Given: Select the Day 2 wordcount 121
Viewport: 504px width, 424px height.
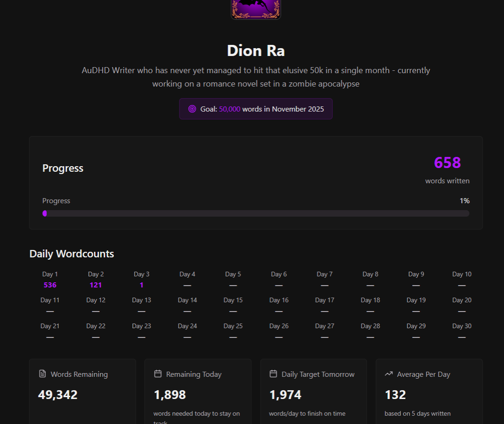Looking at the screenshot, I should click(96, 285).
